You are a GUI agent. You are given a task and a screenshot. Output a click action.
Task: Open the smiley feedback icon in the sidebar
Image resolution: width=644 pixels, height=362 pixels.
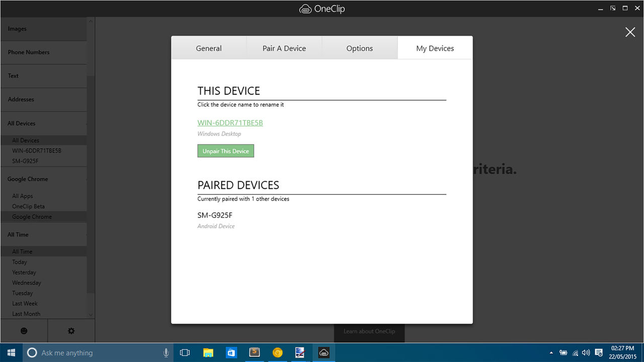24,331
